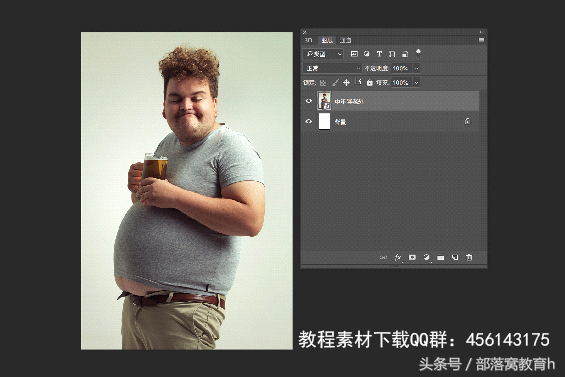
Task: Open the Layers panel options menu
Action: pos(481,40)
